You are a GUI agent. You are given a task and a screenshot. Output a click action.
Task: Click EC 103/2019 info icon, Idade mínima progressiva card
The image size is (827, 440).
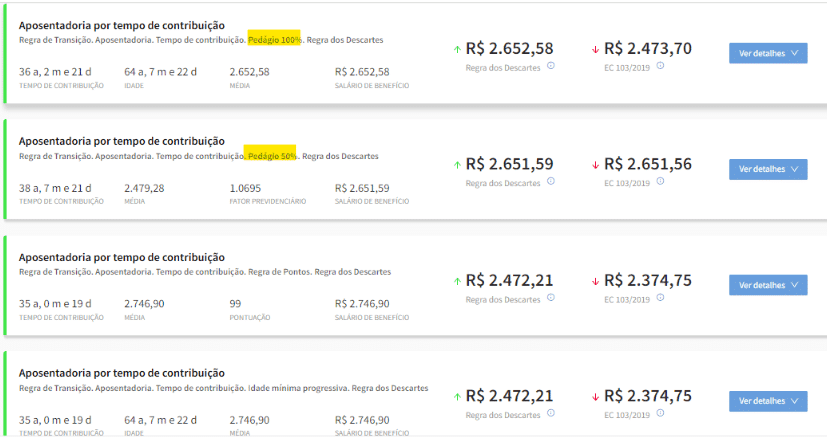(660, 414)
